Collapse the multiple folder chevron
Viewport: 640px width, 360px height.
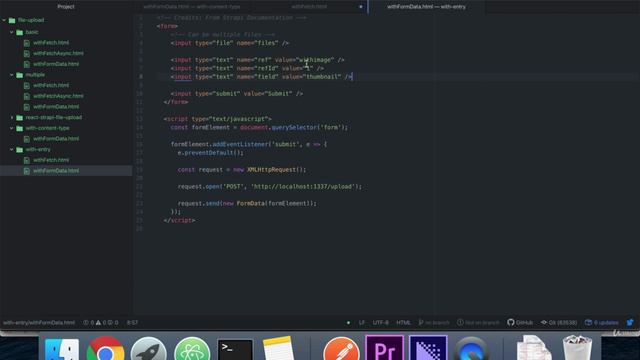pos(12,75)
